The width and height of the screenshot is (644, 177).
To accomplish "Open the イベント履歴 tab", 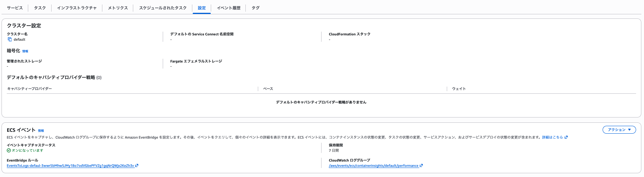I will [x=228, y=8].
